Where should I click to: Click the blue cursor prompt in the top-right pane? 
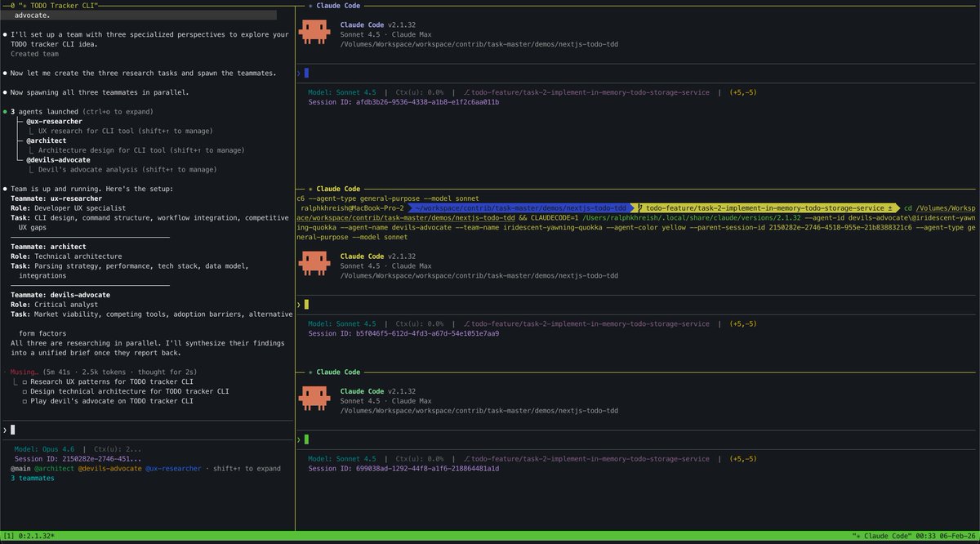pyautogui.click(x=306, y=73)
